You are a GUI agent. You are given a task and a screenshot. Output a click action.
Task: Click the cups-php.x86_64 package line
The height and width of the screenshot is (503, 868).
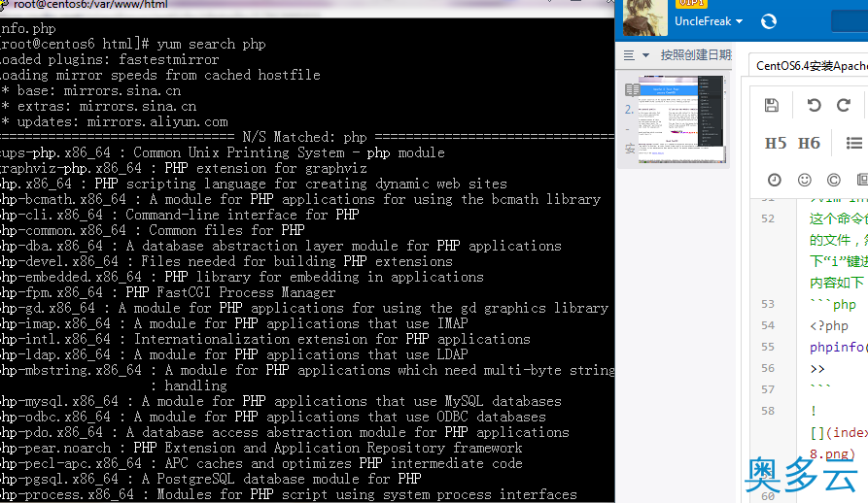[x=223, y=152]
